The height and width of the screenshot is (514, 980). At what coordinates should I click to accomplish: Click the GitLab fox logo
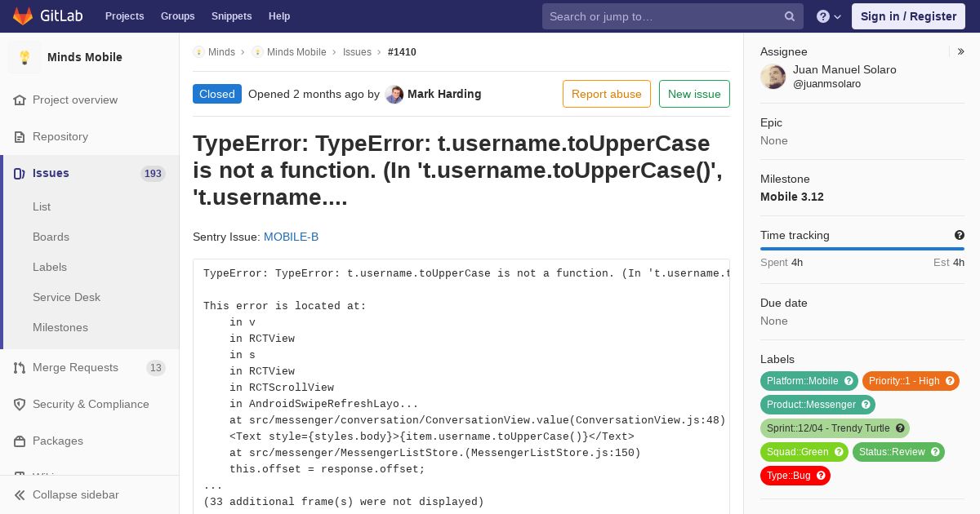click(23, 16)
